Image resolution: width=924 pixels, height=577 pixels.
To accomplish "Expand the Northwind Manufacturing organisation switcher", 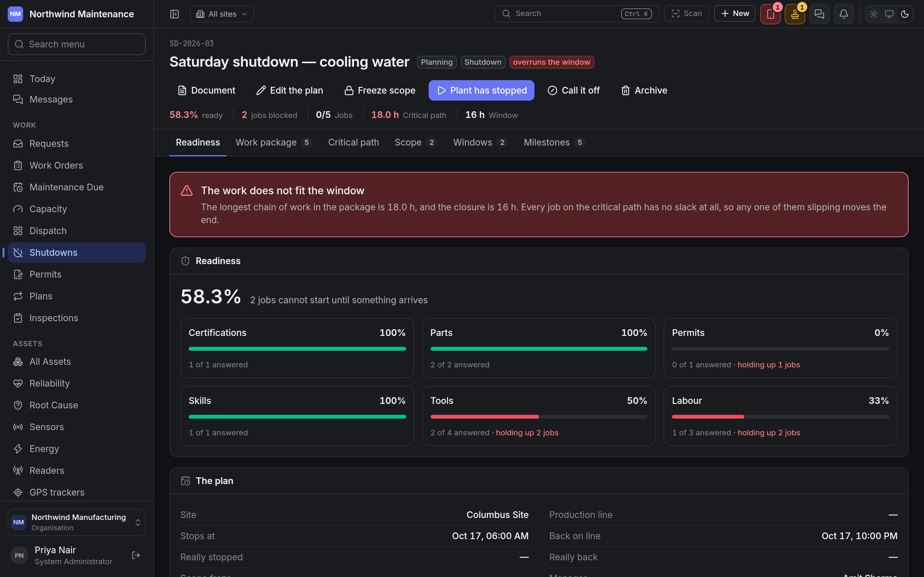I will [76, 523].
